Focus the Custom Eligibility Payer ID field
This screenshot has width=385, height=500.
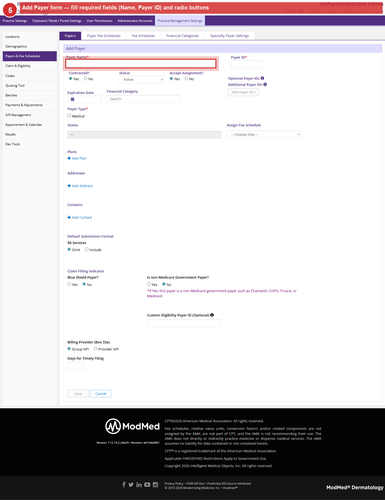tap(184, 323)
